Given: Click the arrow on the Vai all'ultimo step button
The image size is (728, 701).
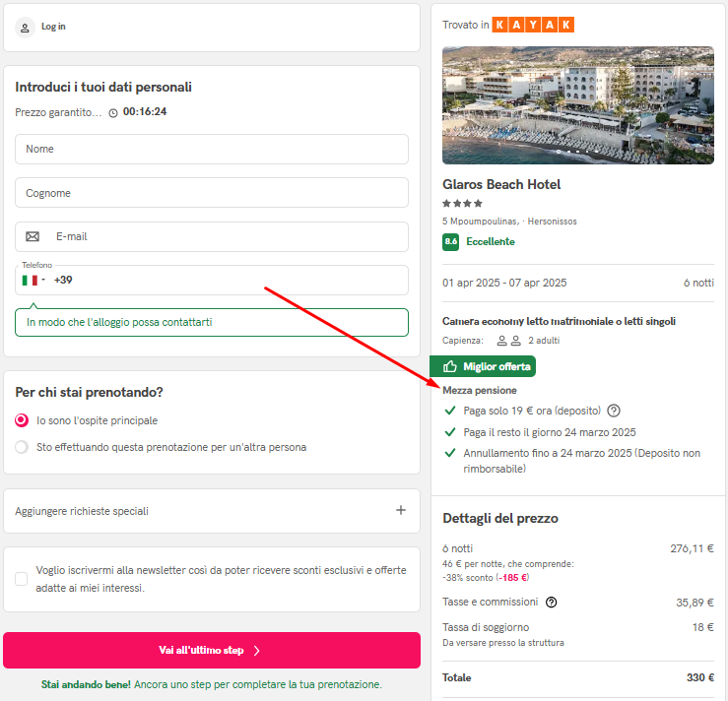Looking at the screenshot, I should coord(257,651).
